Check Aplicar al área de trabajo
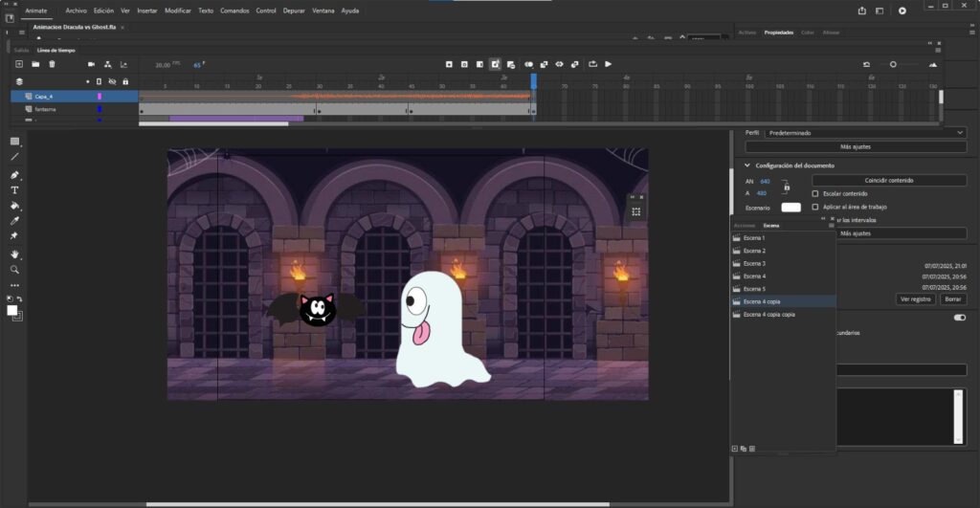This screenshot has height=508, width=980. click(x=815, y=207)
